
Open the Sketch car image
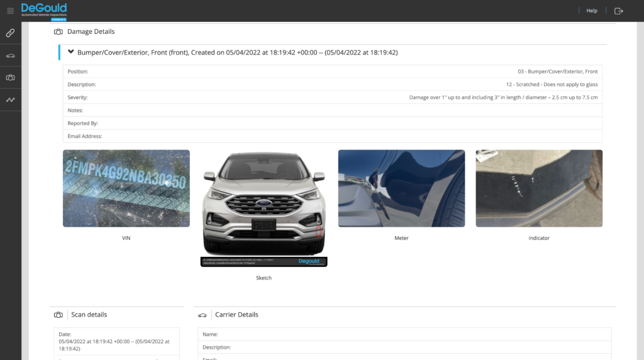[264, 209]
